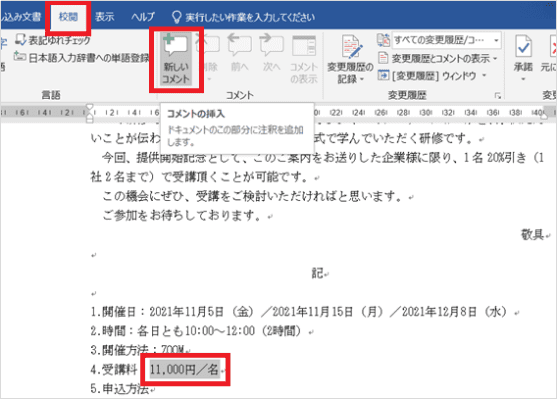
Task: Go to previous comment with 前へ
Action: click(x=240, y=53)
